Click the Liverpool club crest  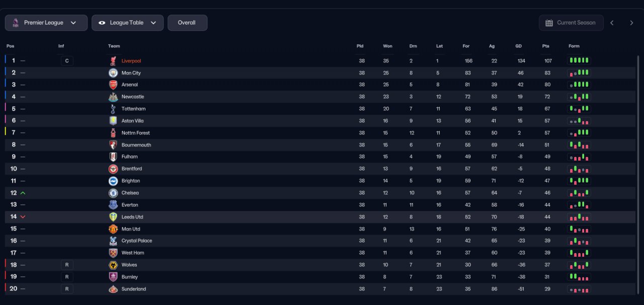point(113,61)
